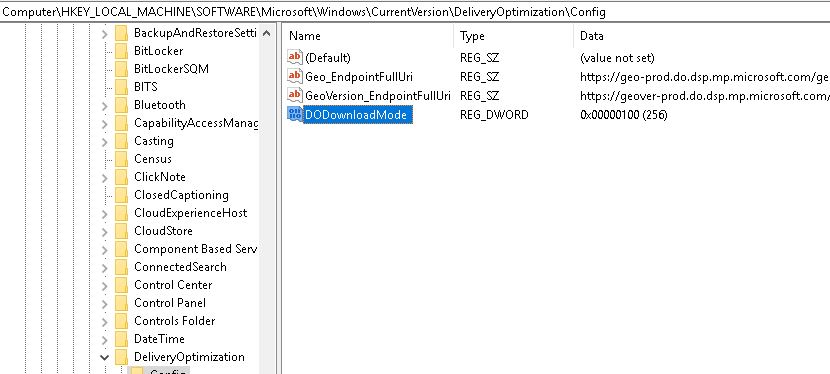The width and height of the screenshot is (830, 374).
Task: Click the Casting folder icon
Action: point(121,141)
